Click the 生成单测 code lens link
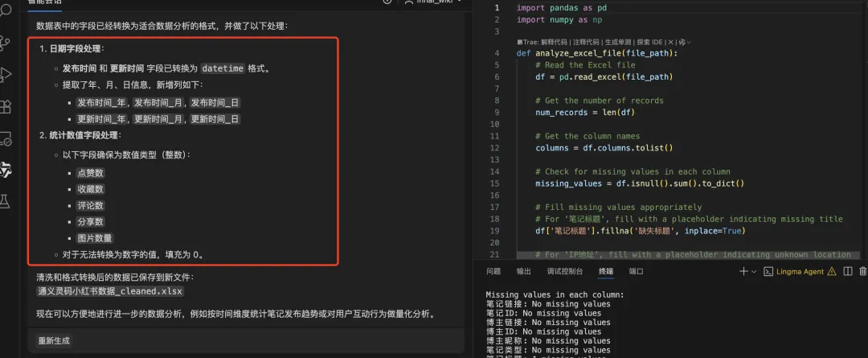The image size is (868, 358). pyautogui.click(x=617, y=42)
